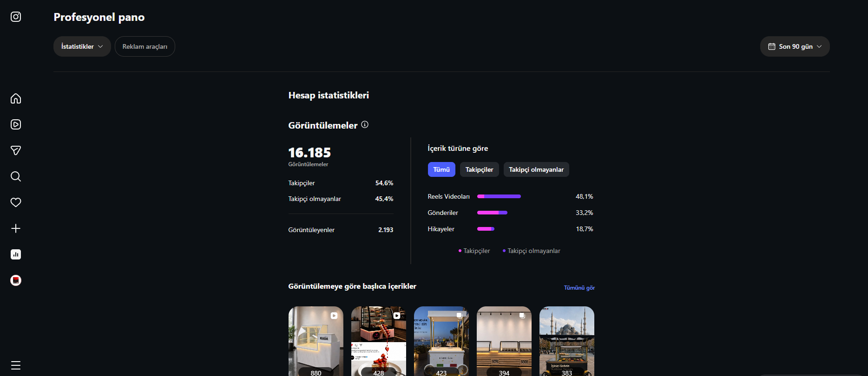Viewport: 868px width, 376px height.
Task: Click the calendar icon in date selector
Action: click(772, 46)
